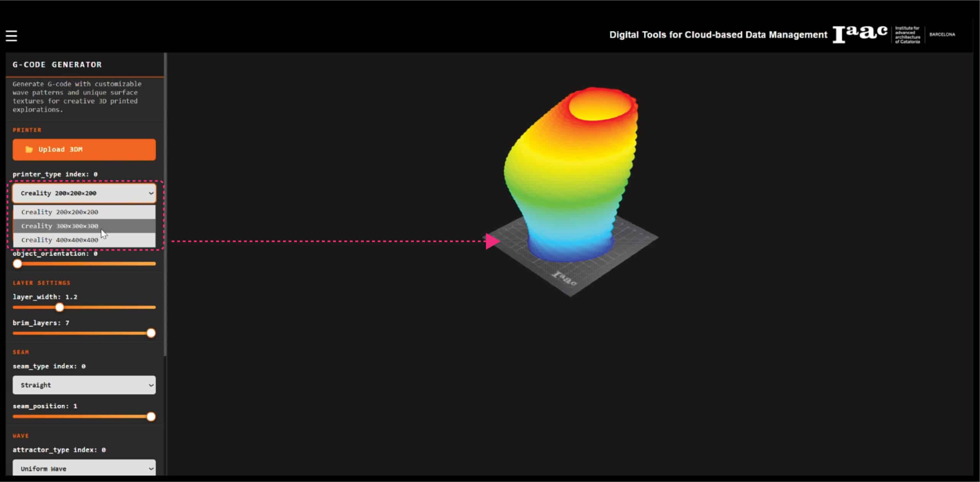Click the G-CODE GENERATOR panel title
Viewport: 980px width, 482px height.
tap(57, 64)
